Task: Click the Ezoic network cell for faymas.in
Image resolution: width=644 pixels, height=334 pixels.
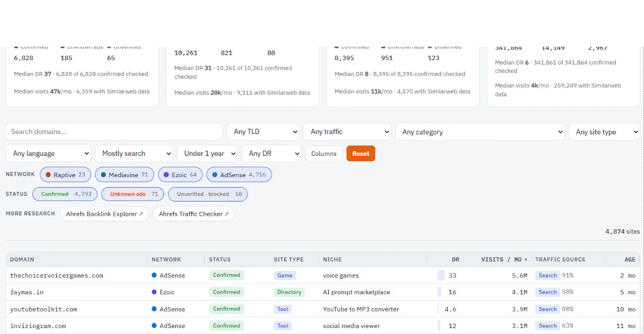Action: (163, 292)
